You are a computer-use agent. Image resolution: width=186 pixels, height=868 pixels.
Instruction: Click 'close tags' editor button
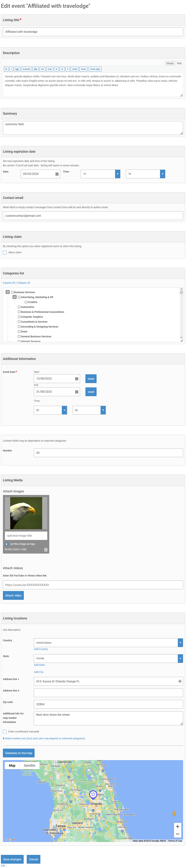pos(95,69)
